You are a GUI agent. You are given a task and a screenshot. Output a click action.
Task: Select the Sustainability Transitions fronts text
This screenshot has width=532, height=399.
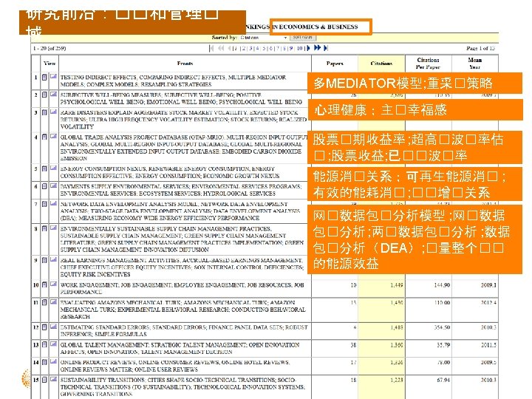183,386
